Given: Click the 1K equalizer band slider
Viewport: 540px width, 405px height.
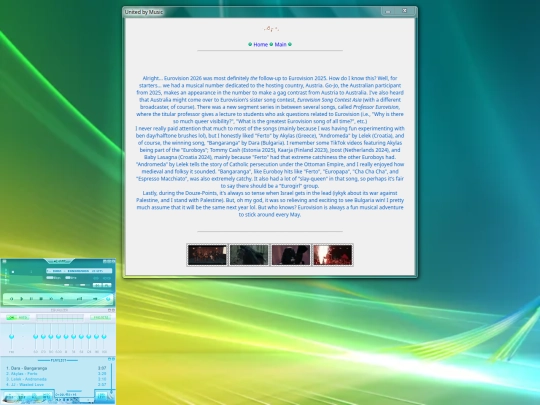Looking at the screenshot, I should (x=66, y=336).
